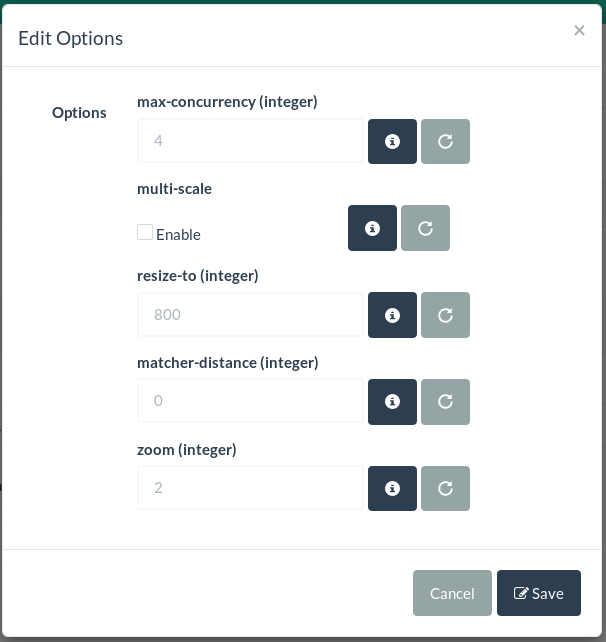This screenshot has width=606, height=642.
Task: Click the max-concurrency input field
Action: 250,141
